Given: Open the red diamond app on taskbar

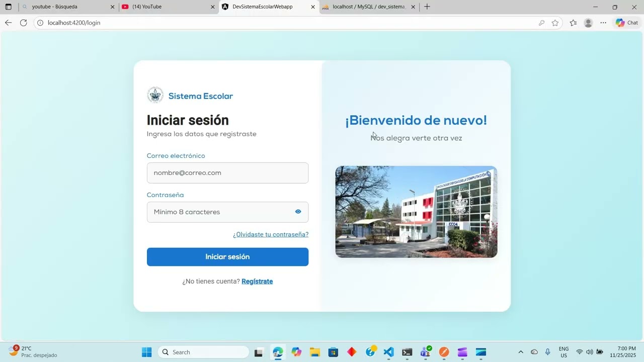Looking at the screenshot, I should (x=352, y=352).
